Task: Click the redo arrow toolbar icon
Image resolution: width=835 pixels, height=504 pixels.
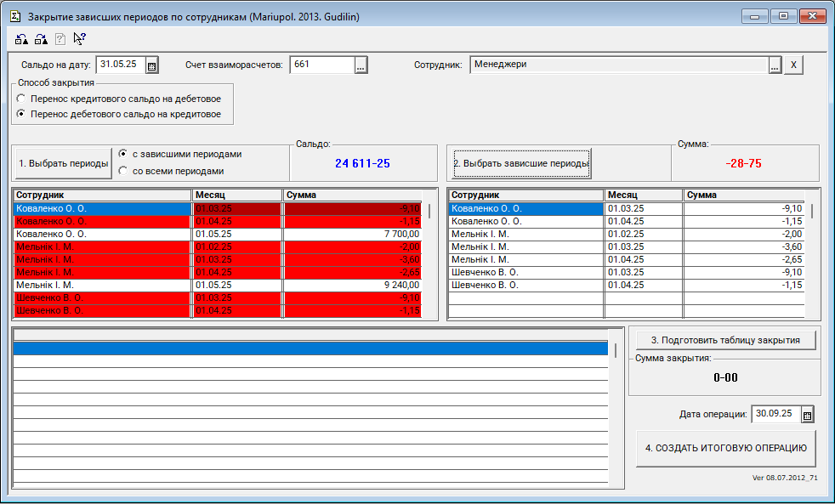Action: coord(41,38)
